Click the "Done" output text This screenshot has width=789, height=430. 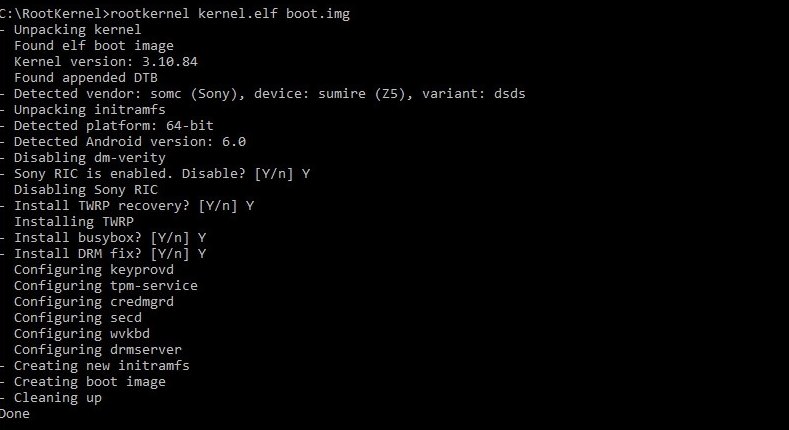[15, 413]
